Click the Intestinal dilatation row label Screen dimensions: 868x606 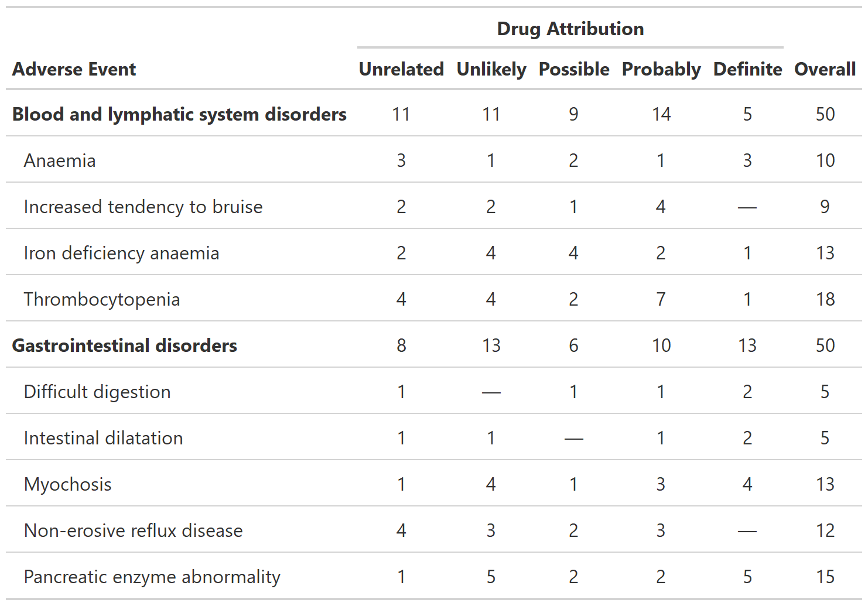tap(103, 438)
